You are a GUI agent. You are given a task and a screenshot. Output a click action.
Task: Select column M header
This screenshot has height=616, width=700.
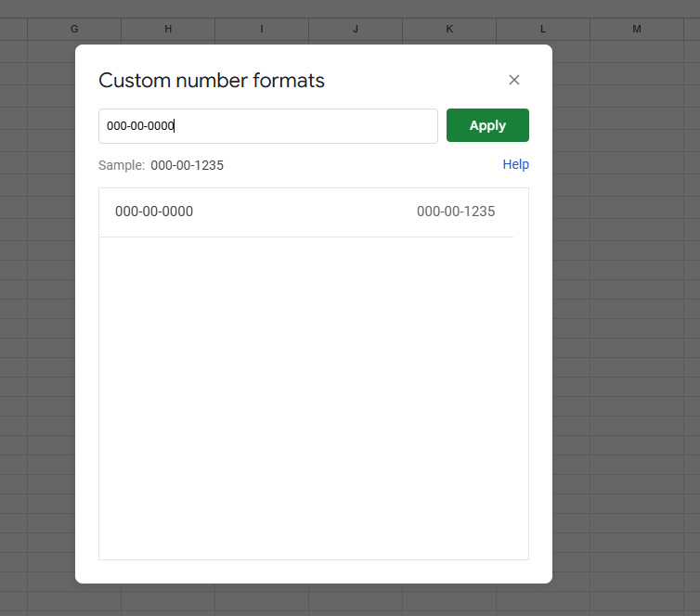(637, 30)
